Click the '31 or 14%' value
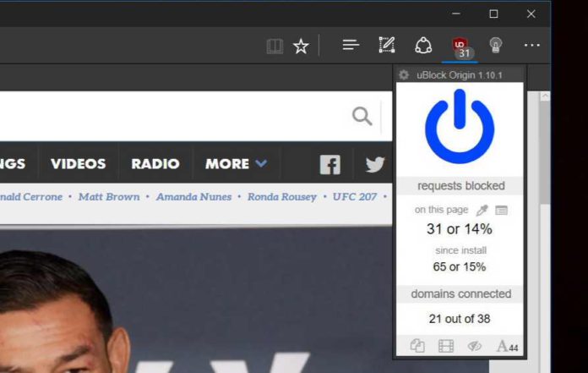588x373 pixels. point(460,229)
